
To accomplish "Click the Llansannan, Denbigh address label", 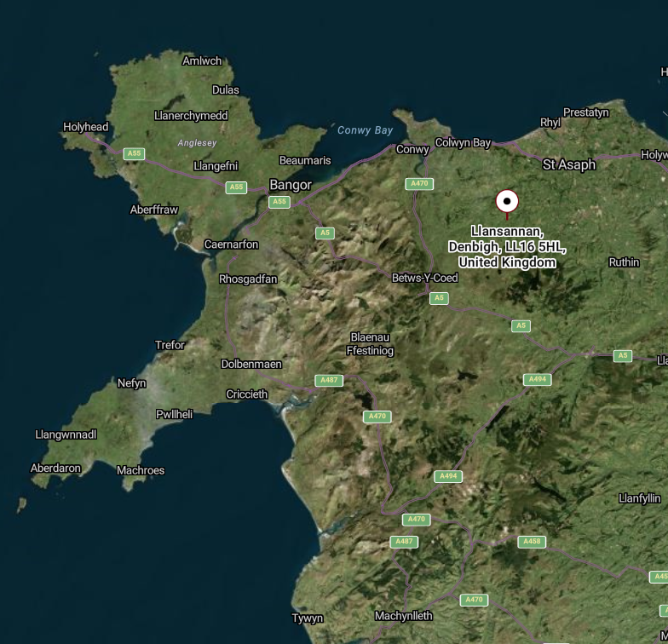I will point(507,247).
